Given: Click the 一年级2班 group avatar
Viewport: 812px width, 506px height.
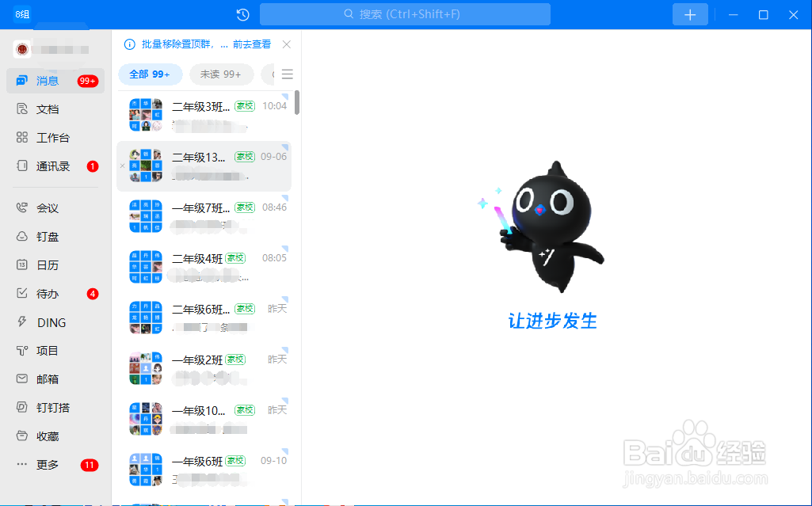Looking at the screenshot, I should (x=146, y=368).
